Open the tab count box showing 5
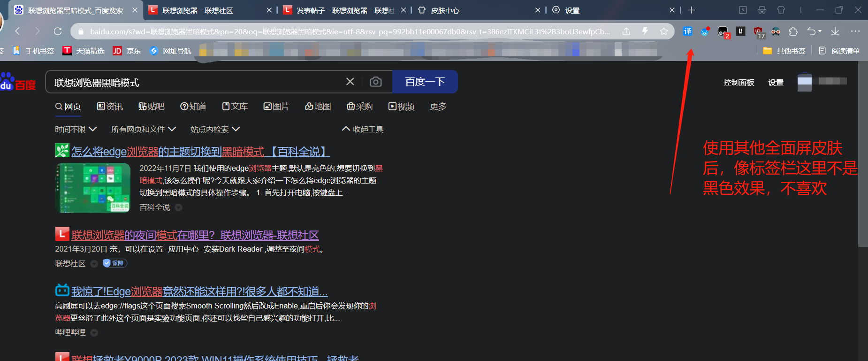Image resolution: width=868 pixels, height=361 pixels. 743,10
